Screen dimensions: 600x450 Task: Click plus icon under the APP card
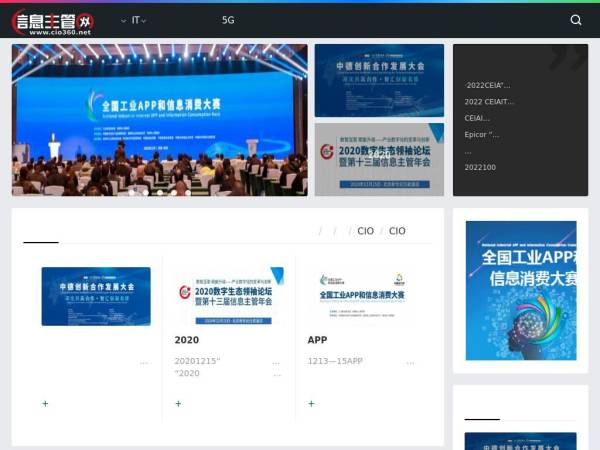(311, 404)
